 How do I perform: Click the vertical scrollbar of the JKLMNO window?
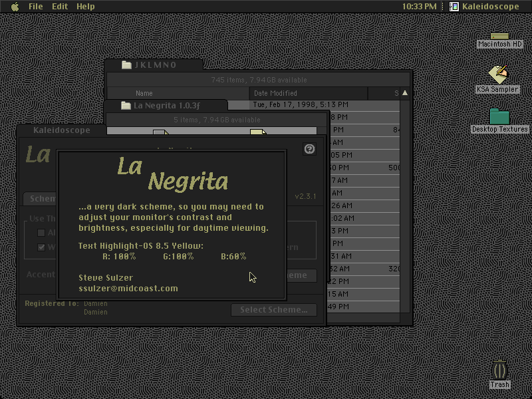coord(405,206)
